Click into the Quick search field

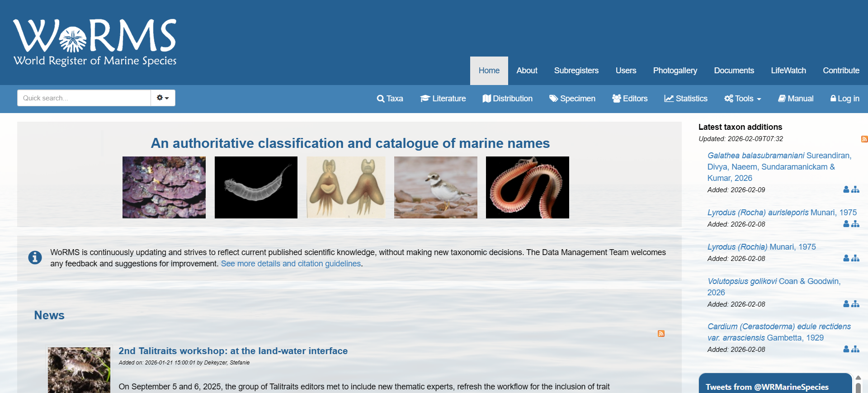[84, 98]
